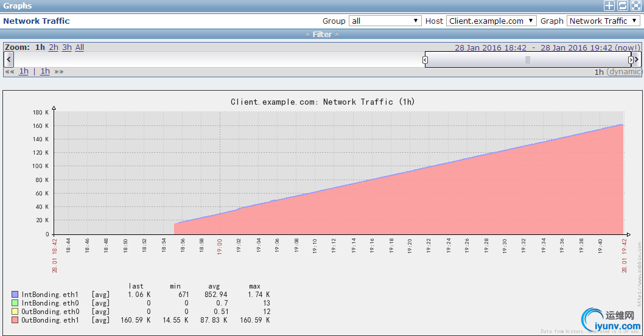Click the 852.94 avg value
The width and height of the screenshot is (644, 336).
[215, 295]
